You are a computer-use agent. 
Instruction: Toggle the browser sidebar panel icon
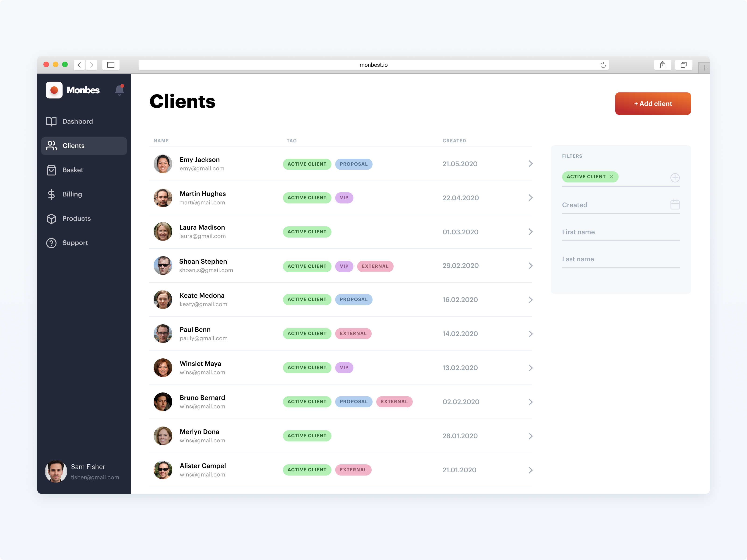click(x=111, y=65)
